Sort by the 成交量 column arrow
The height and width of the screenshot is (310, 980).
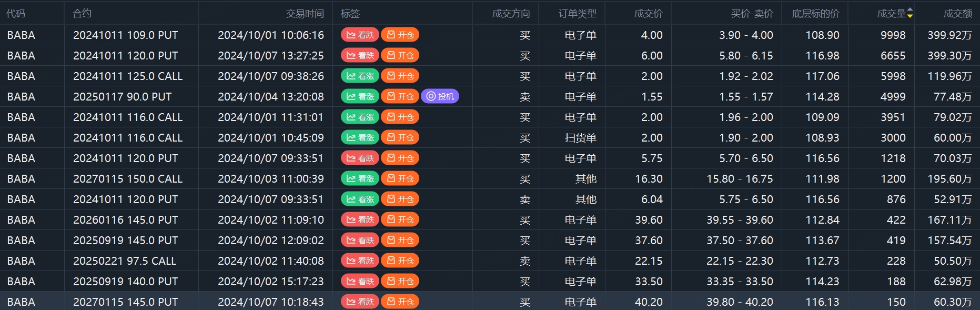click(x=910, y=13)
